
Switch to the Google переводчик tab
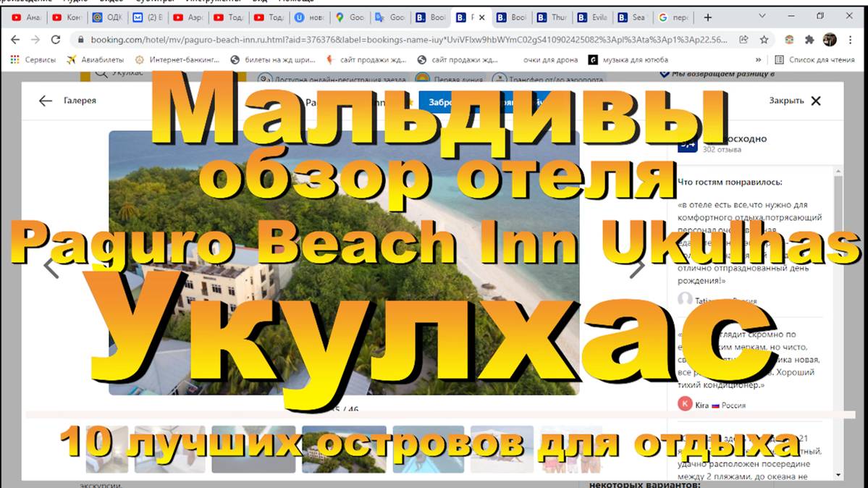(673, 17)
